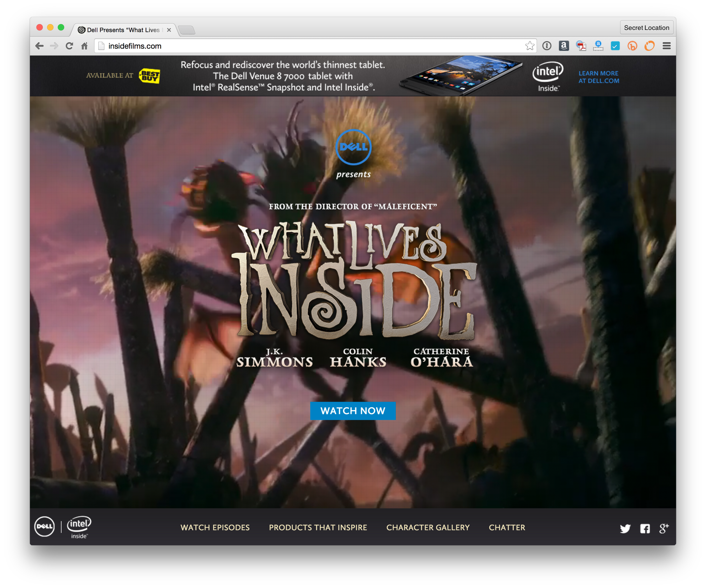Close the Dell Presents tab
This screenshot has height=588, width=706.
[169, 30]
